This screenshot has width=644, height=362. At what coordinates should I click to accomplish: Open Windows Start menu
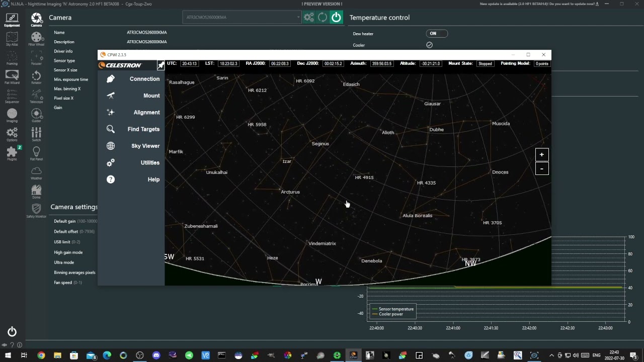(x=8, y=355)
